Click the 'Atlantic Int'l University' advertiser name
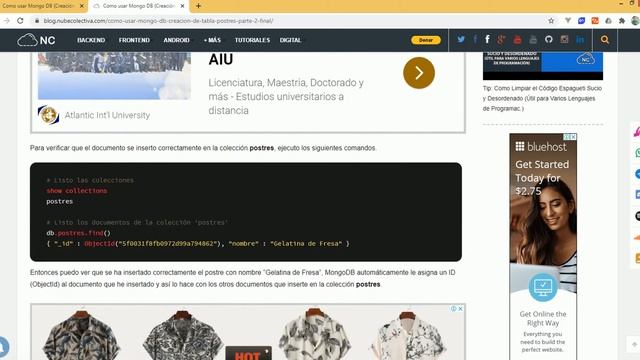The width and height of the screenshot is (640, 360). (107, 115)
